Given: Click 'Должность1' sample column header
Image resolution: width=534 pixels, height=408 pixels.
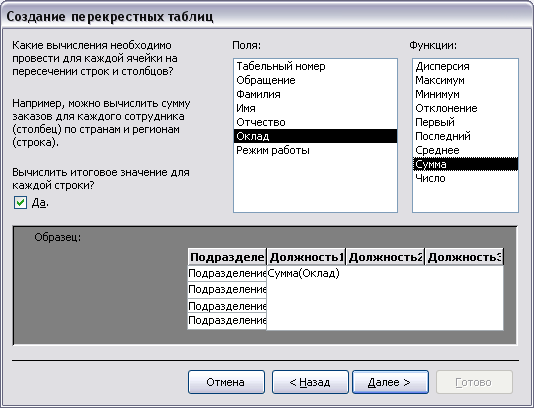Looking at the screenshot, I should tap(306, 257).
